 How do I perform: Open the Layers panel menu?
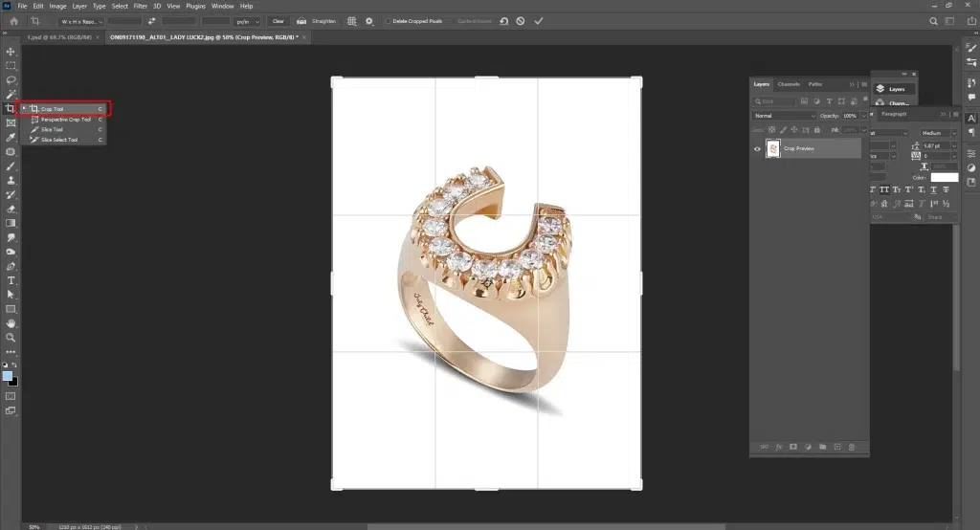coord(864,84)
